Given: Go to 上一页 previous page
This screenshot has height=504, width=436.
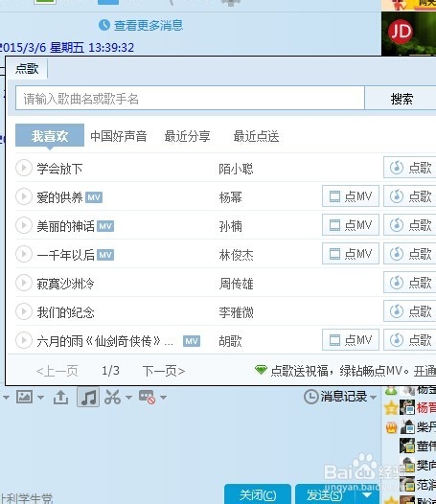Looking at the screenshot, I should pos(57,371).
